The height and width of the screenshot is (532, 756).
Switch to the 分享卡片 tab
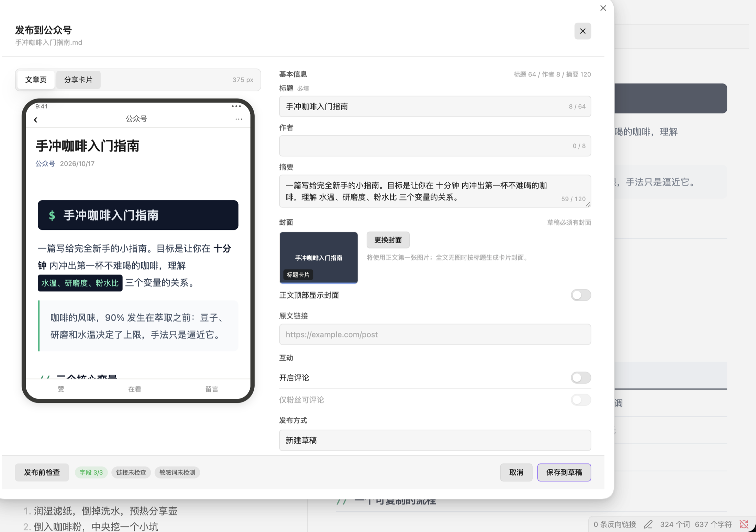[78, 80]
